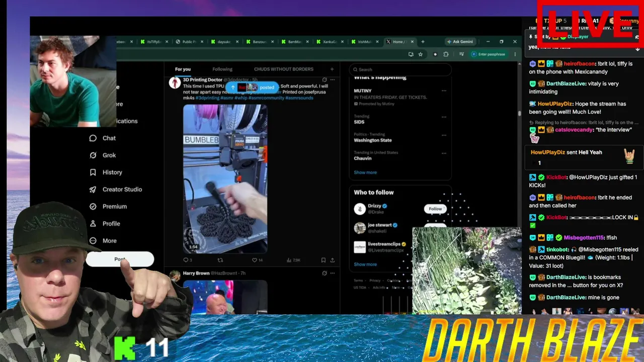Add a new timeline tab with plus icon
The height and width of the screenshot is (362, 644).
pos(332,69)
